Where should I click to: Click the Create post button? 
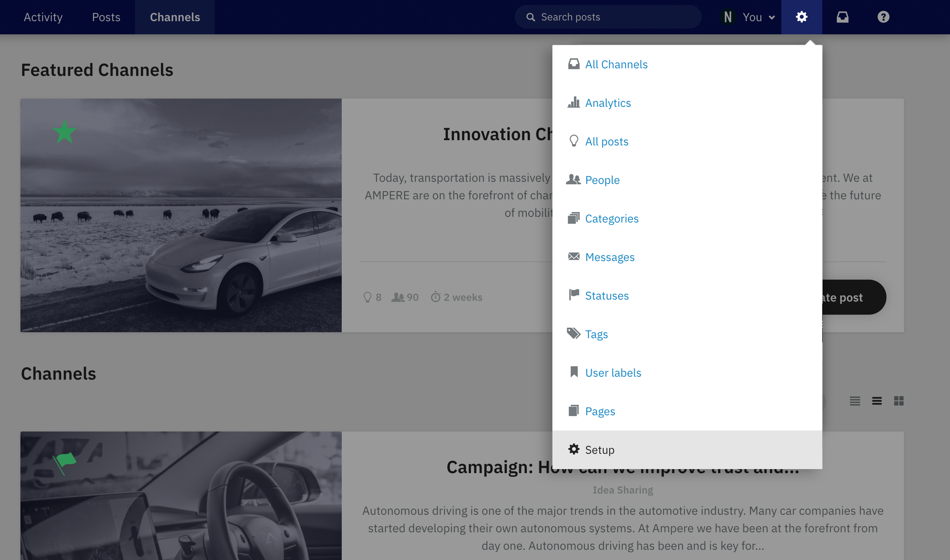coord(854,298)
